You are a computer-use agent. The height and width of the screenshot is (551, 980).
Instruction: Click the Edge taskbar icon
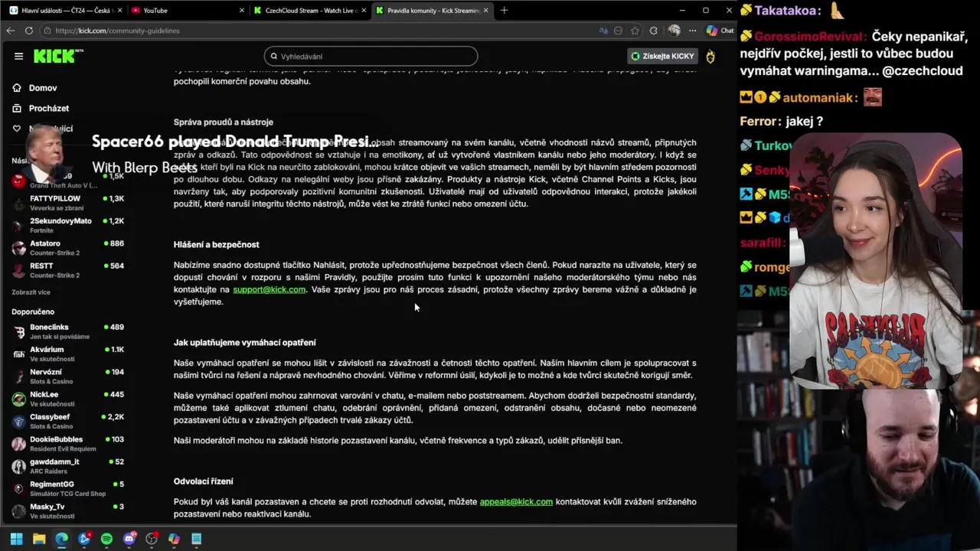click(61, 539)
